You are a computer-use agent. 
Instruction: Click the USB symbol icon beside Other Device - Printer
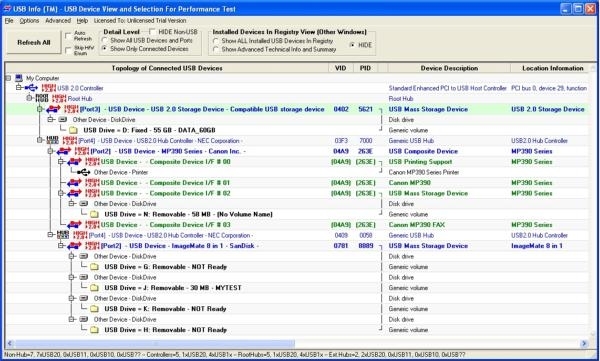84,172
